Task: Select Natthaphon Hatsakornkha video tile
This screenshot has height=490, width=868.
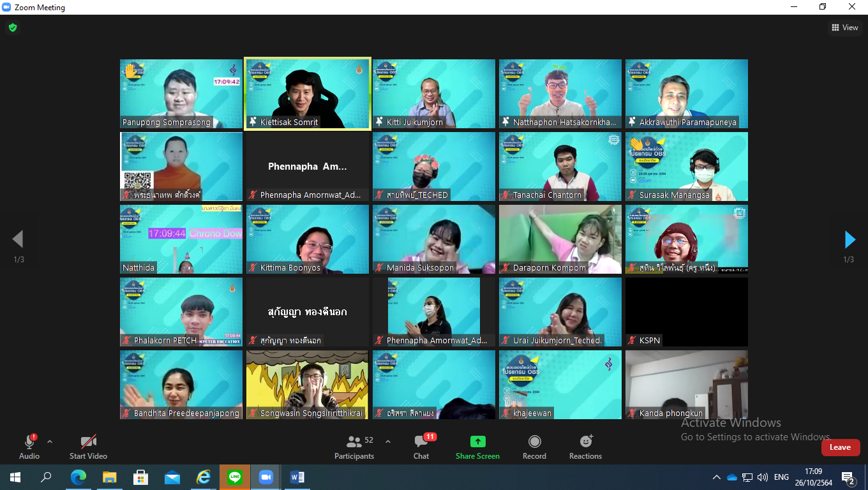Action: click(560, 94)
